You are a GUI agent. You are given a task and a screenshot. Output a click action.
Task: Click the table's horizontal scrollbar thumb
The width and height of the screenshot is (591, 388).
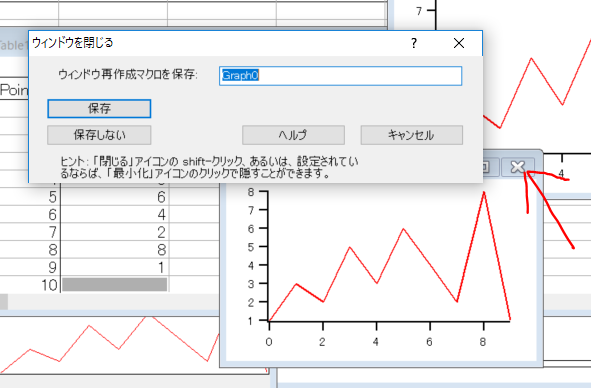tap(4, 302)
